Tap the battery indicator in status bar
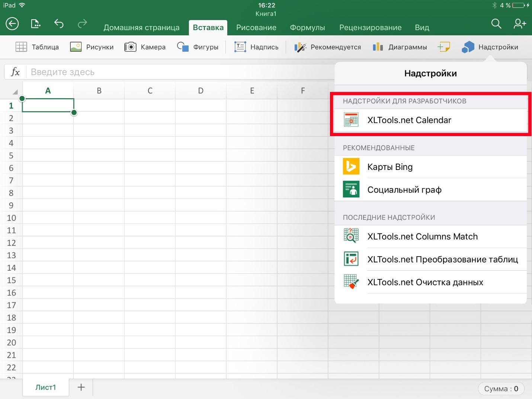Image resolution: width=532 pixels, height=399 pixels. pos(519,5)
